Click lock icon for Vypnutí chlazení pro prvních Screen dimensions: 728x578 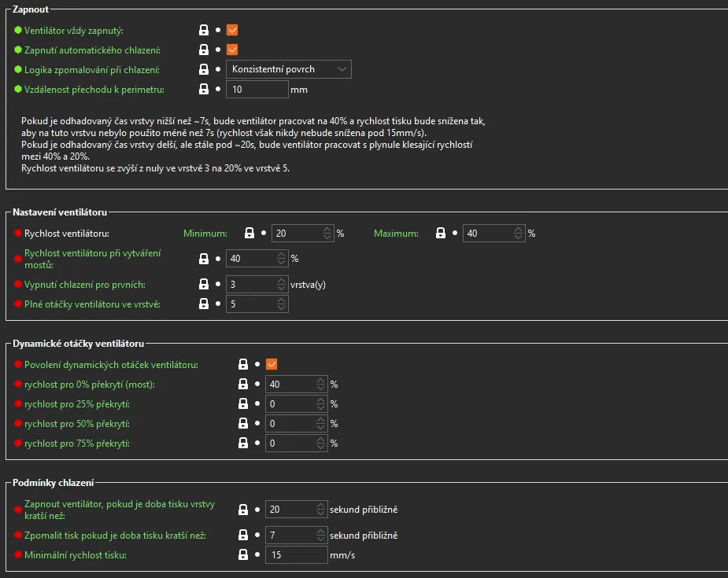point(204,285)
